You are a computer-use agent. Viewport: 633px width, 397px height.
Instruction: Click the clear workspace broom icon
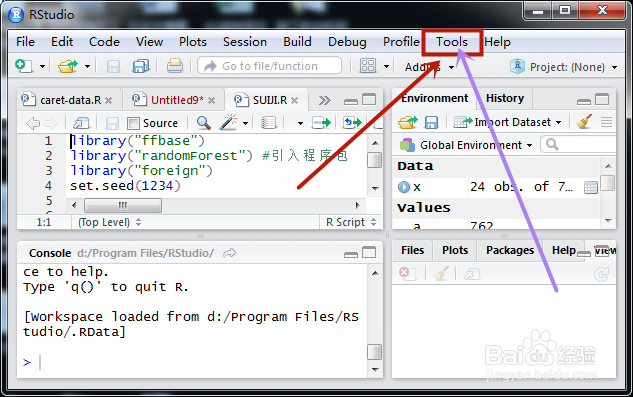click(584, 121)
